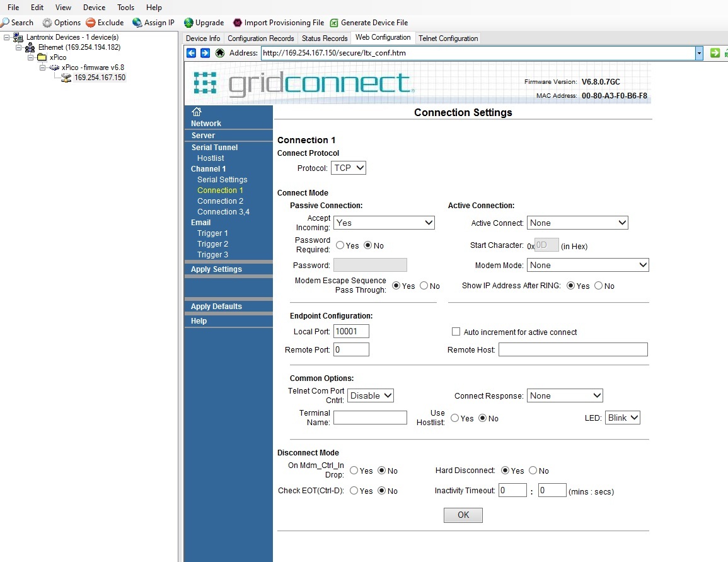
Task: Go back with blue left arrow
Action: tap(191, 53)
